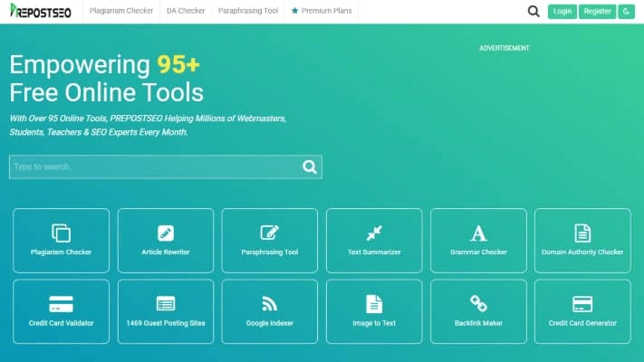This screenshot has height=362, width=644.
Task: Click the magnifier icon inside the search box
Action: pos(310,167)
